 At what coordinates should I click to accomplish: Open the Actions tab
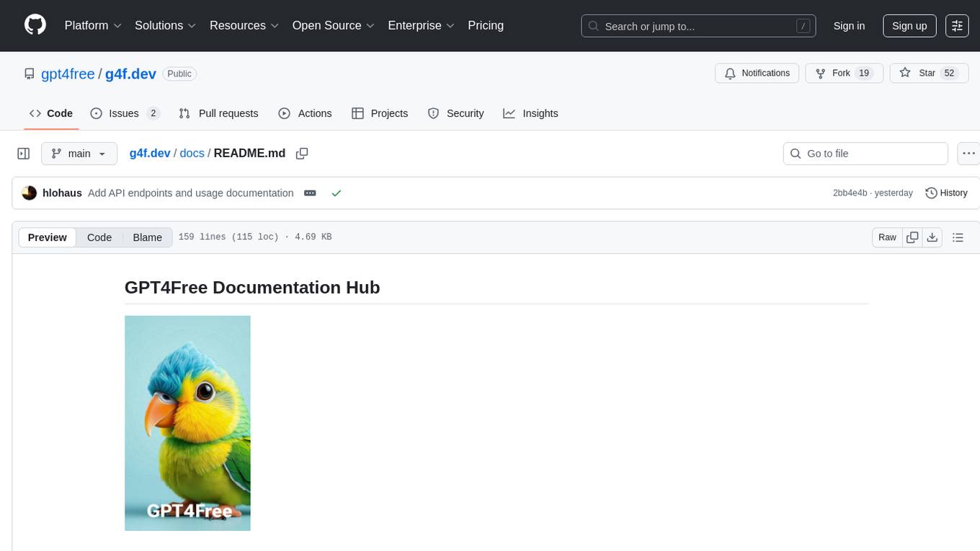[x=305, y=113]
